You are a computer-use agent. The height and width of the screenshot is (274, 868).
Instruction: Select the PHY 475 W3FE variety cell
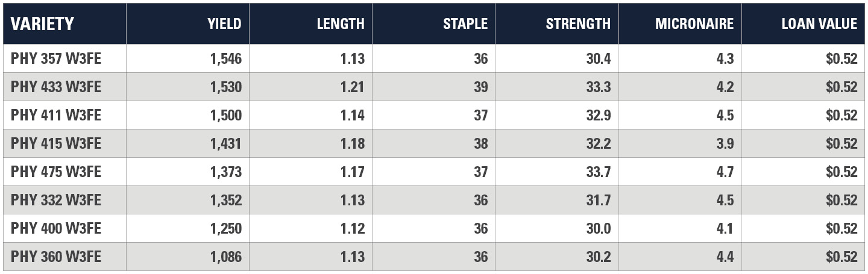56,172
